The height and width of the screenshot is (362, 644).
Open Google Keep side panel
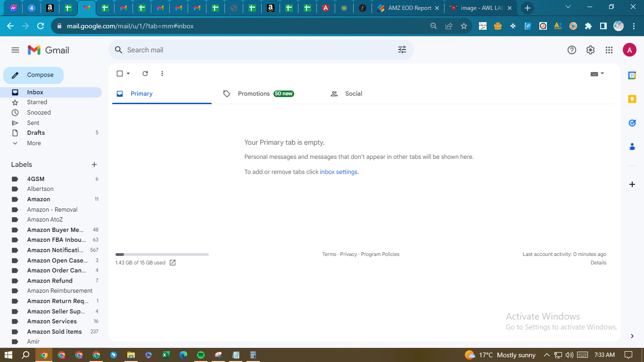(632, 99)
